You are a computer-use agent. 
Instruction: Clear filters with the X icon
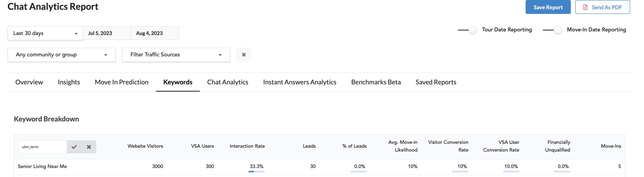click(244, 55)
